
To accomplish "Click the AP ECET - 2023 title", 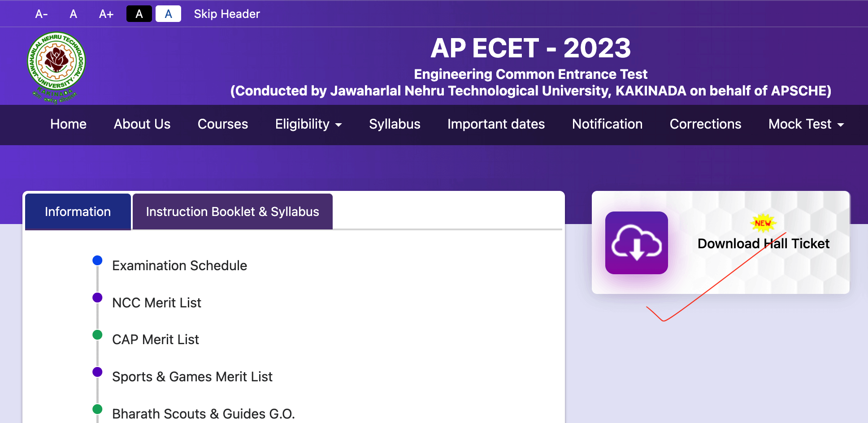I will [x=530, y=48].
